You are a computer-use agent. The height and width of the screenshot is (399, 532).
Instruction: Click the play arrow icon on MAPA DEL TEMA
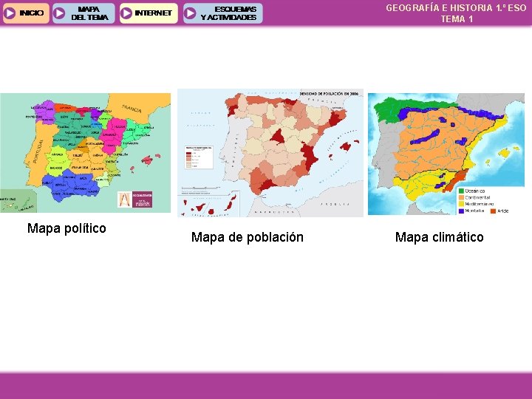click(x=59, y=13)
